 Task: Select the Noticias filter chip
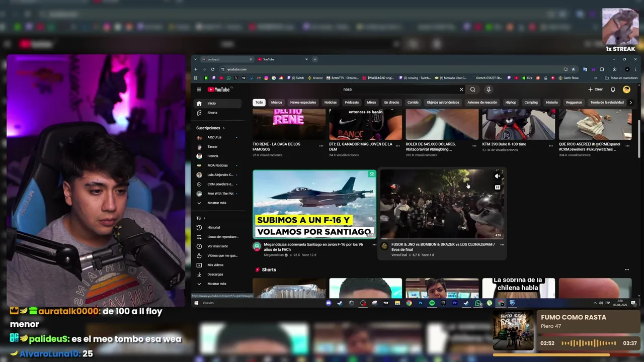click(x=331, y=103)
